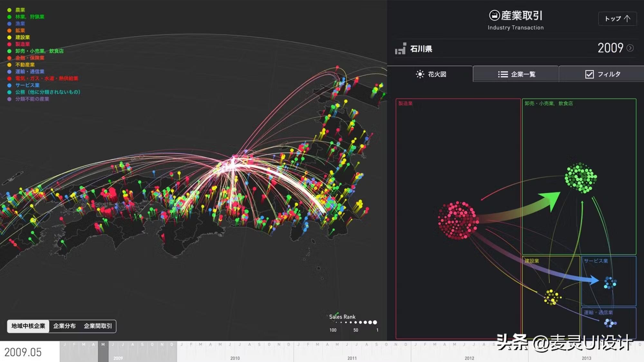Click the red 製造業 legend dot
Viewport: 644px width, 362px height.
click(x=9, y=44)
